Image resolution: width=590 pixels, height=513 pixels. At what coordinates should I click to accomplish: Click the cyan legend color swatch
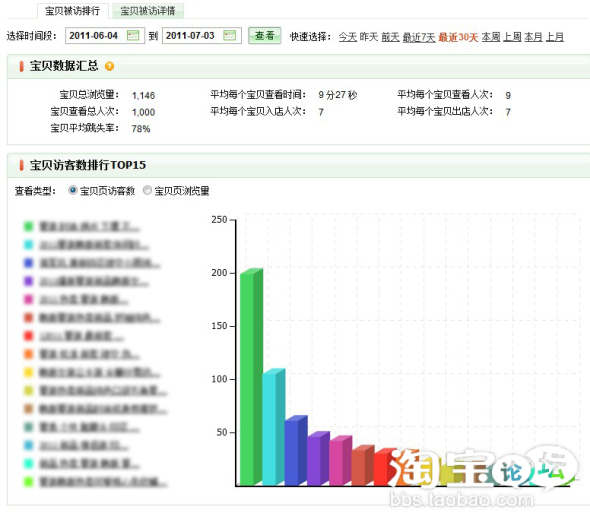pos(29,245)
